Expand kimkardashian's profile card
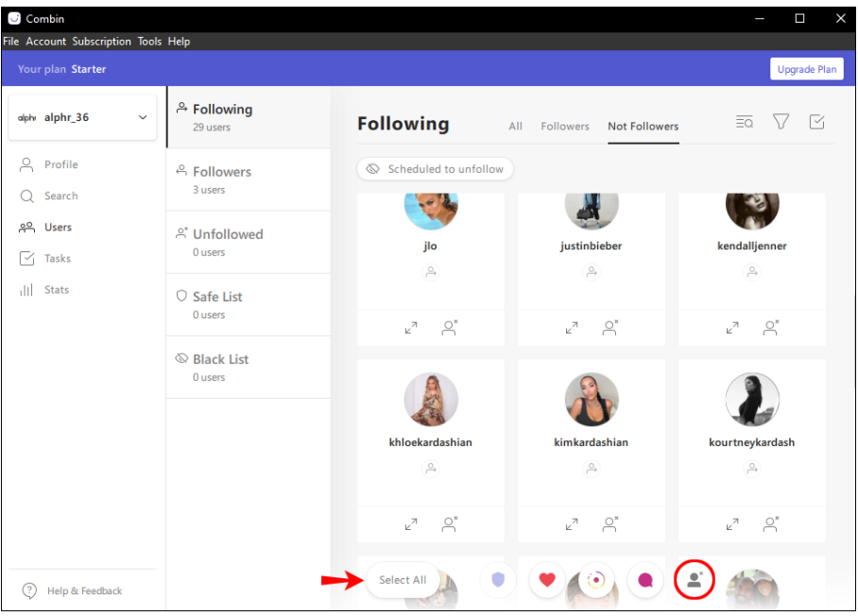 [572, 524]
